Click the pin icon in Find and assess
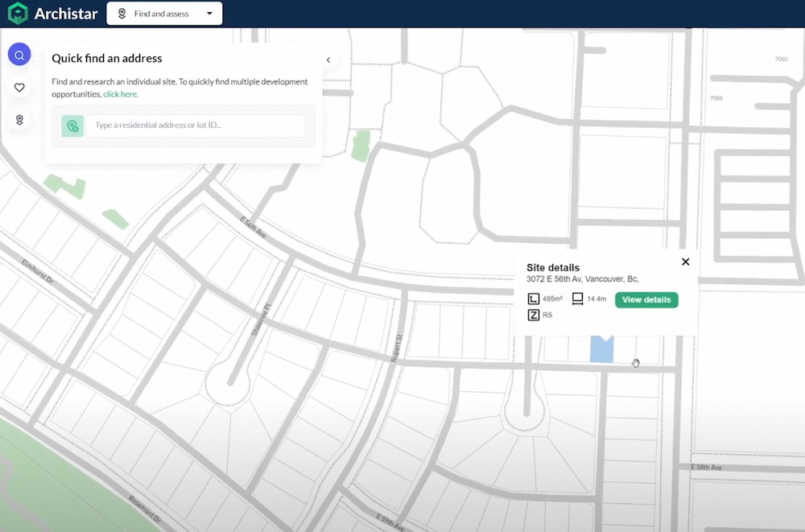The width and height of the screenshot is (805, 532). coord(122,14)
